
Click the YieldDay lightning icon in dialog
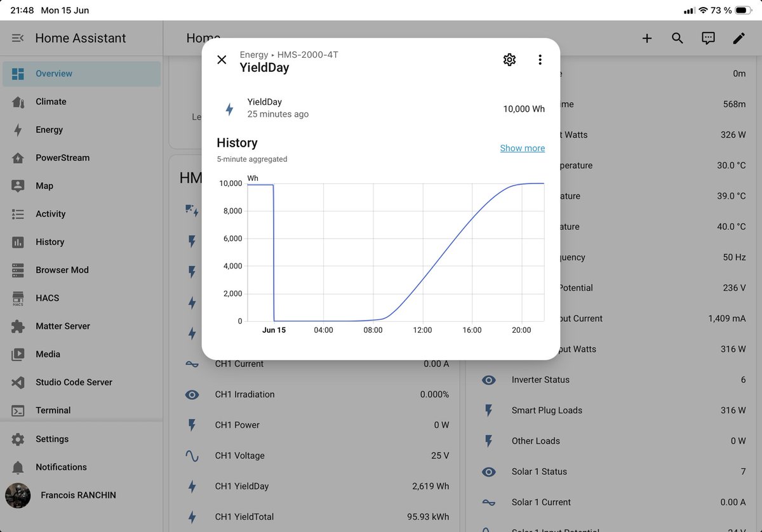click(230, 109)
